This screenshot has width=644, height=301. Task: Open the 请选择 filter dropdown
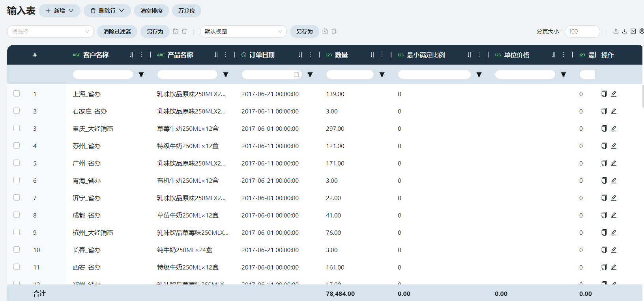pos(50,32)
